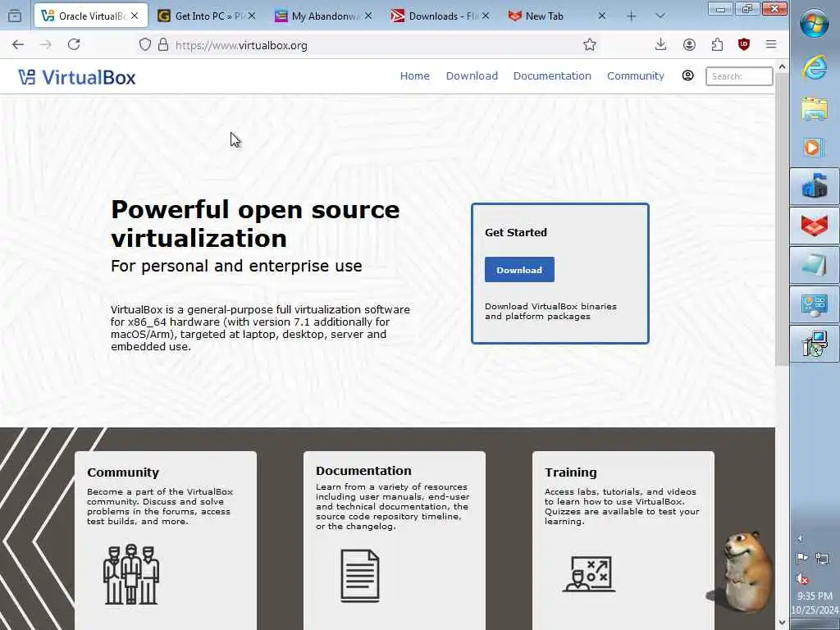Click the computer network taskbar icon
The height and width of the screenshot is (630, 840).
point(815,345)
